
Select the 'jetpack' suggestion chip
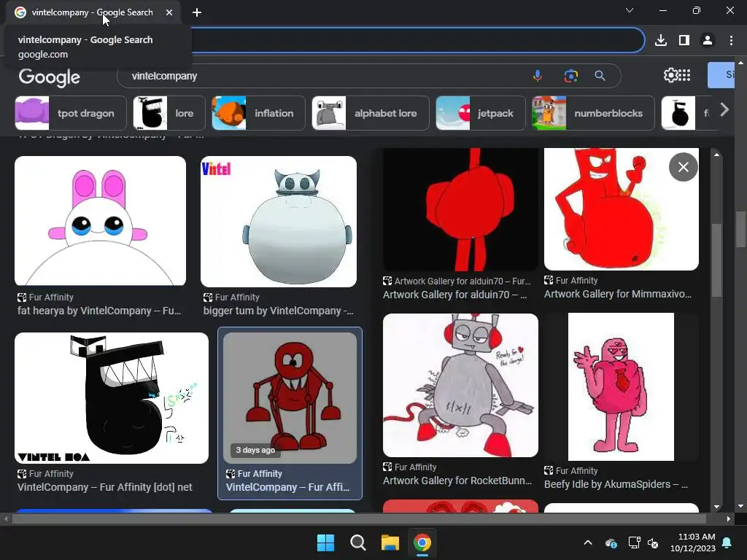point(480,113)
